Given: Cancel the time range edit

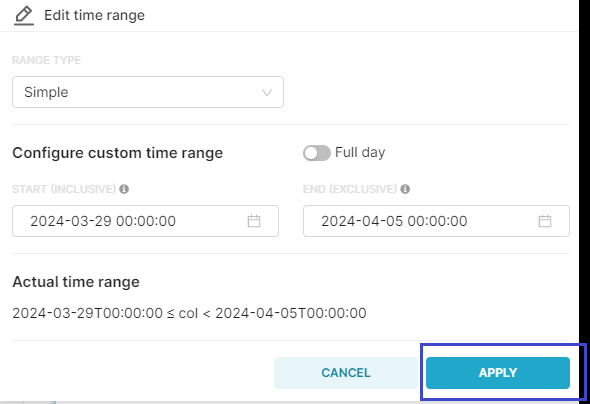Looking at the screenshot, I should point(346,373).
